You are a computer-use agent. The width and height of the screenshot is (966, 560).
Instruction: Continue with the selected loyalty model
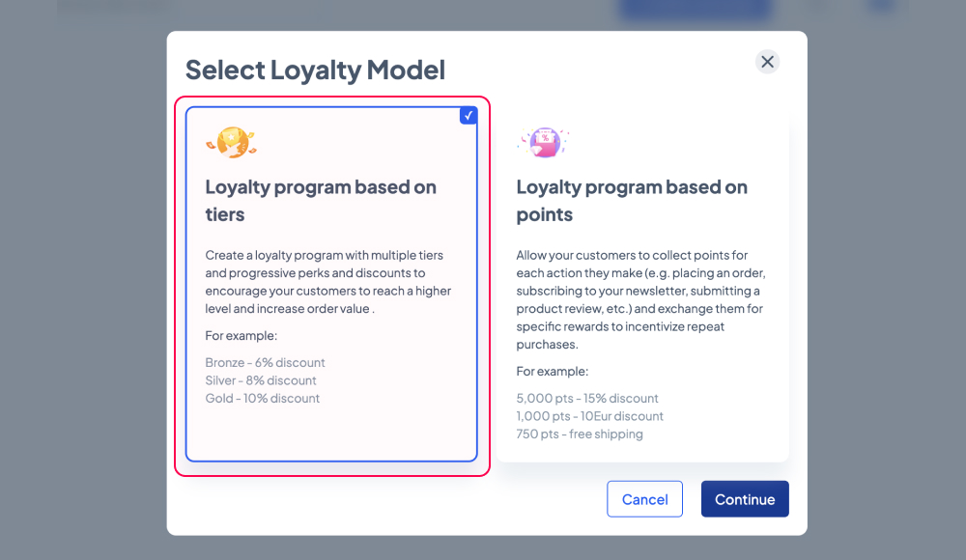pos(745,499)
